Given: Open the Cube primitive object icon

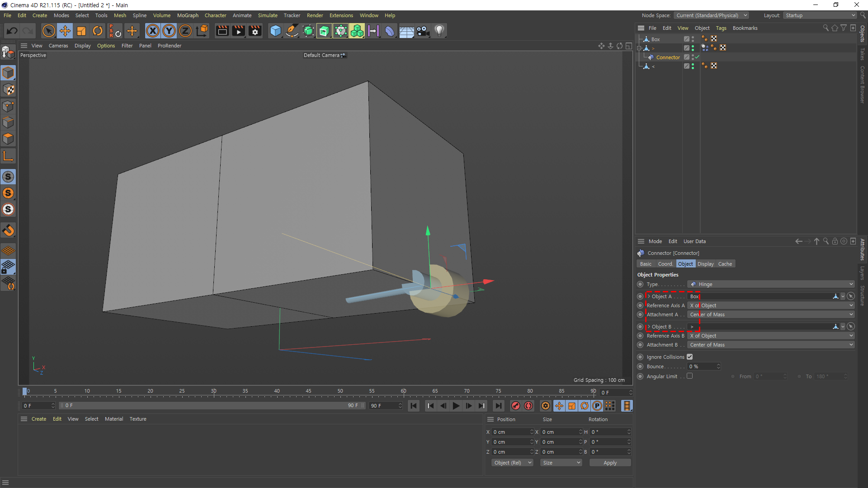Looking at the screenshot, I should (x=275, y=31).
